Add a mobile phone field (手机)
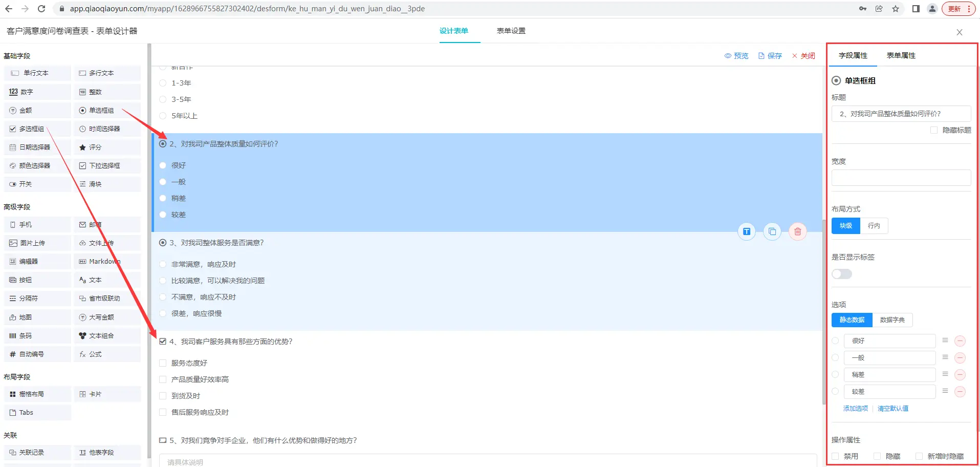Viewport: 980px width, 467px height. coord(37,224)
